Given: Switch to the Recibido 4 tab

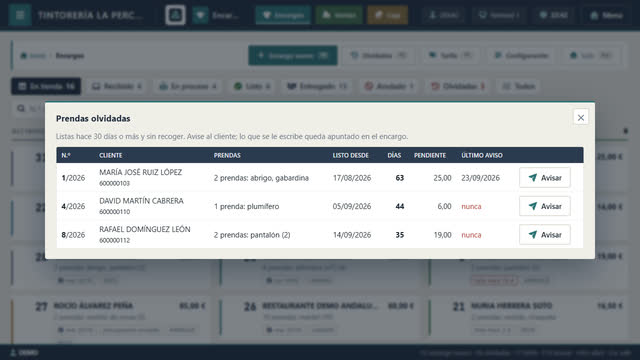Looking at the screenshot, I should click(117, 86).
